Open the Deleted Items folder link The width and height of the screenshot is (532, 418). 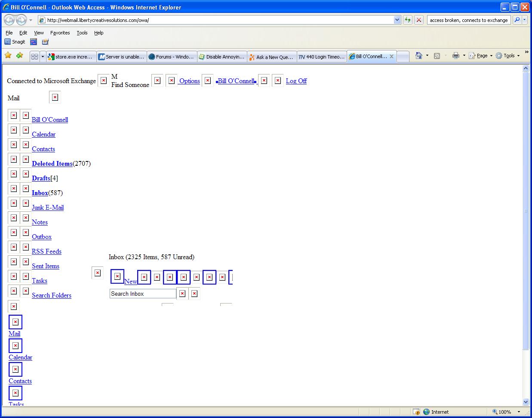coord(52,164)
